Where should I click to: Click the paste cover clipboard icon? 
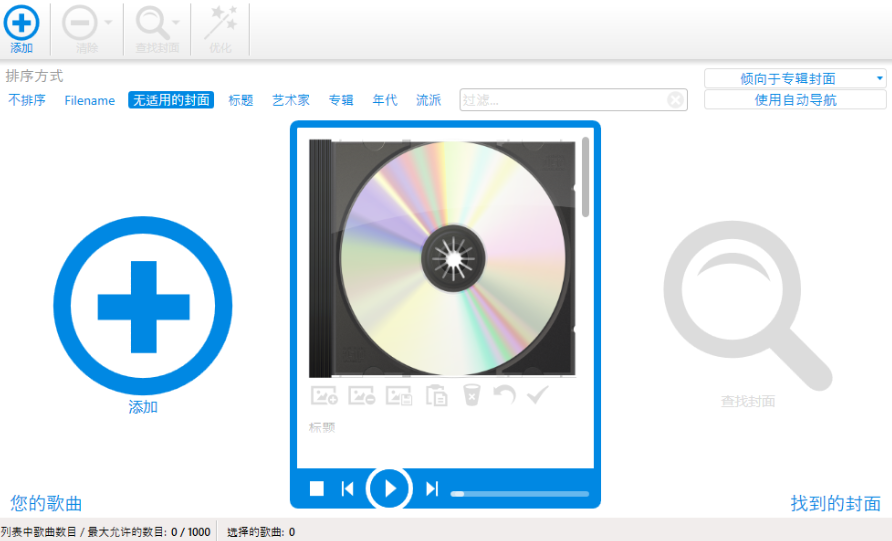pos(437,395)
